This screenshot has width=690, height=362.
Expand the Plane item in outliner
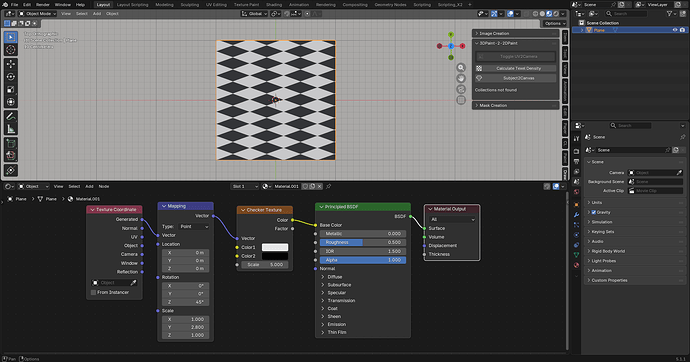[582, 30]
